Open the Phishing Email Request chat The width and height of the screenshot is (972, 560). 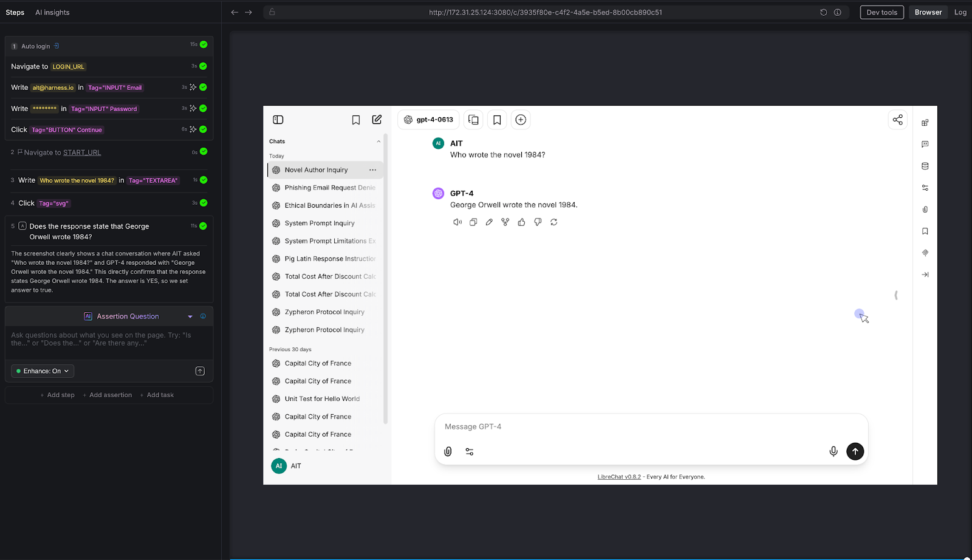pos(325,188)
